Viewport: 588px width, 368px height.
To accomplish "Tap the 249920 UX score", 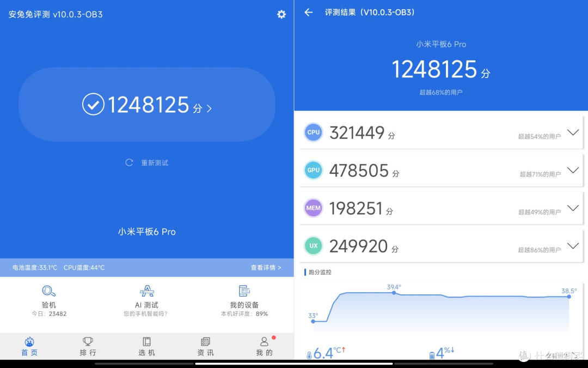I will coord(358,246).
